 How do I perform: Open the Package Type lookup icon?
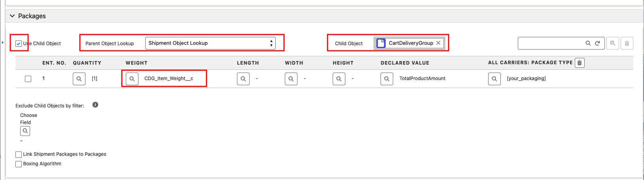494,79
